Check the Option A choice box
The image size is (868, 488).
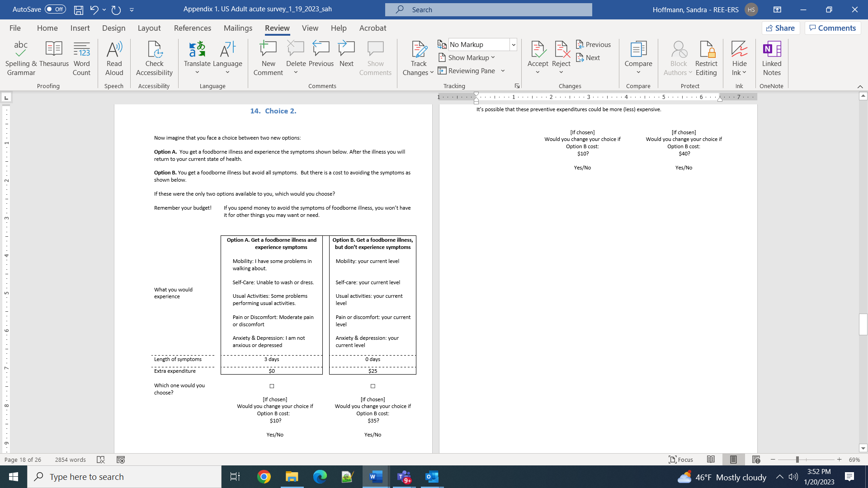(272, 386)
